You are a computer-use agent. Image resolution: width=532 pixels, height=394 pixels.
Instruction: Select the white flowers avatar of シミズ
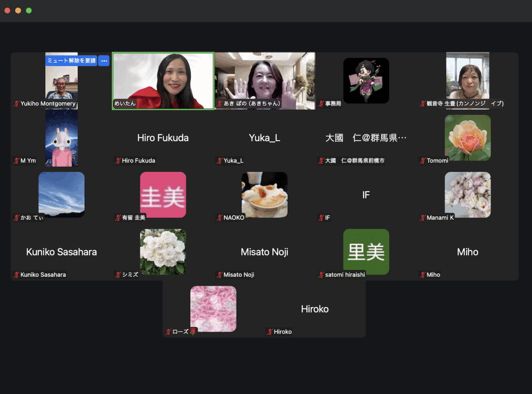pos(163,252)
